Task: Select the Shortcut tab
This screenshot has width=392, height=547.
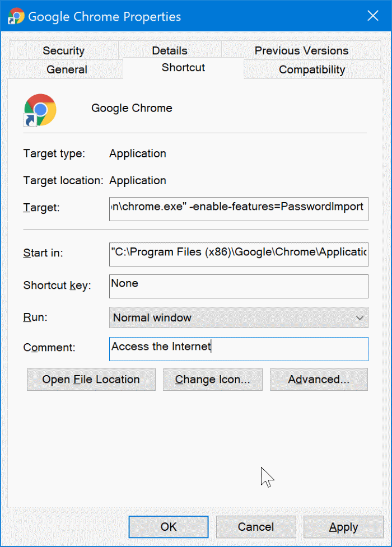Action: 183,68
